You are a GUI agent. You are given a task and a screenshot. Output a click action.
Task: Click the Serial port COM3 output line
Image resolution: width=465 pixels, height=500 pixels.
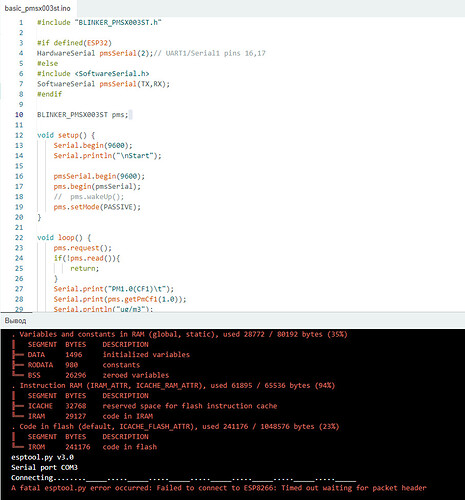[44, 467]
